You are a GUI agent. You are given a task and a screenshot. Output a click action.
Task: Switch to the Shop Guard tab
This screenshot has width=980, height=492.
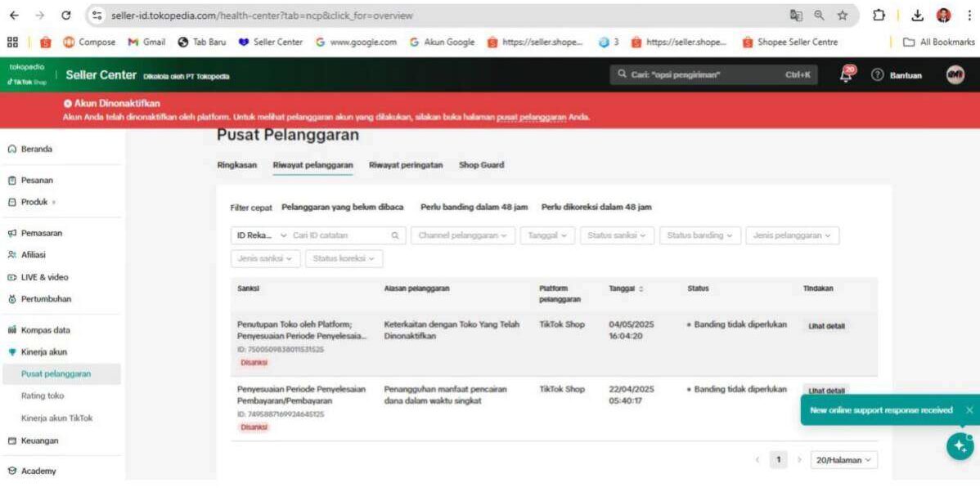point(481,165)
